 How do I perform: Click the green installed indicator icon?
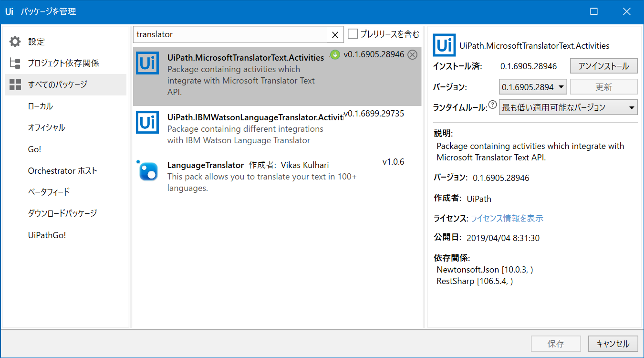[335, 54]
